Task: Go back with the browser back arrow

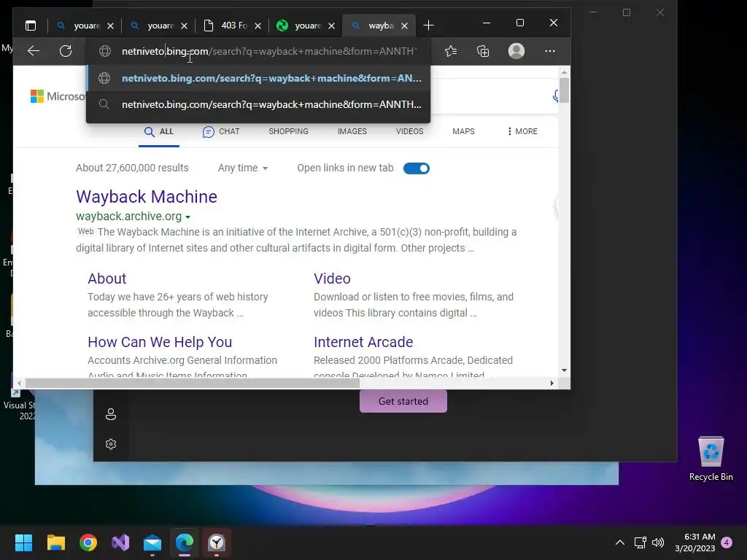Action: pos(34,51)
